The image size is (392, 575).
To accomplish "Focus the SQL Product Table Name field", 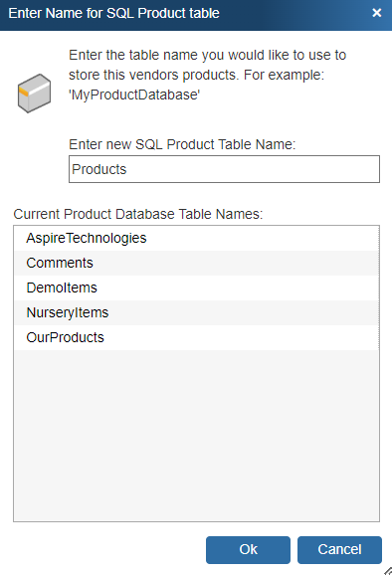I will click(224, 169).
